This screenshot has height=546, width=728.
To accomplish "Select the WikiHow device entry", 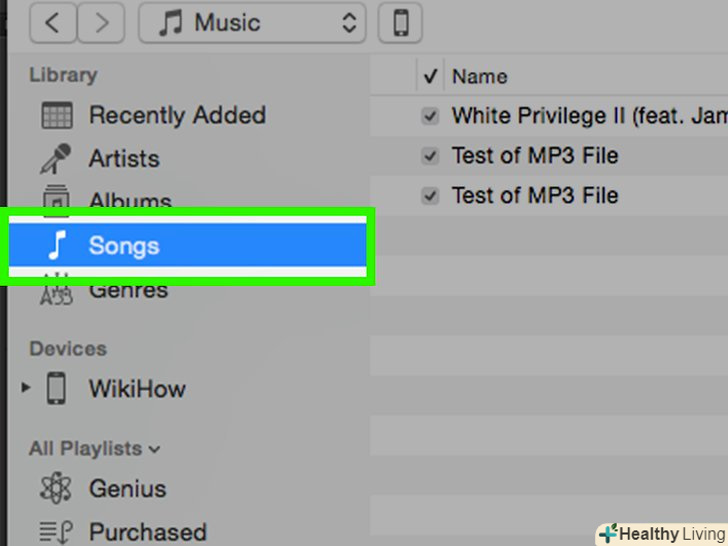I will tap(136, 388).
